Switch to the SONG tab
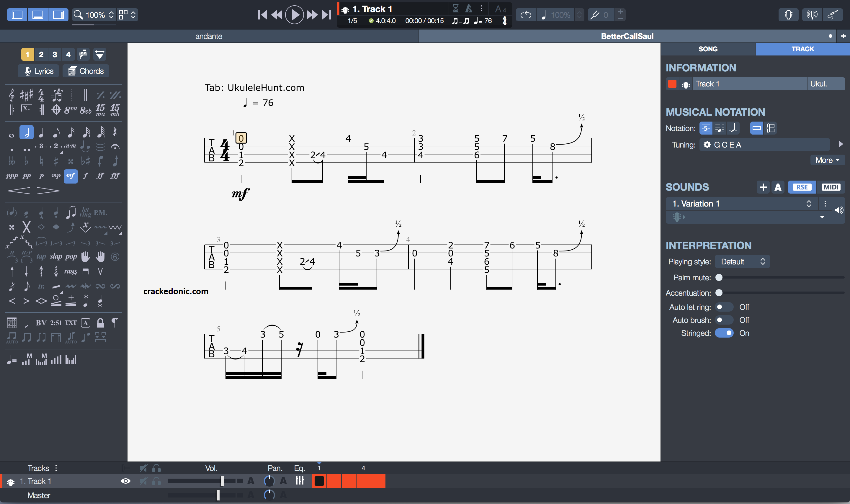Screen dimensions: 850x504 (x=708, y=49)
